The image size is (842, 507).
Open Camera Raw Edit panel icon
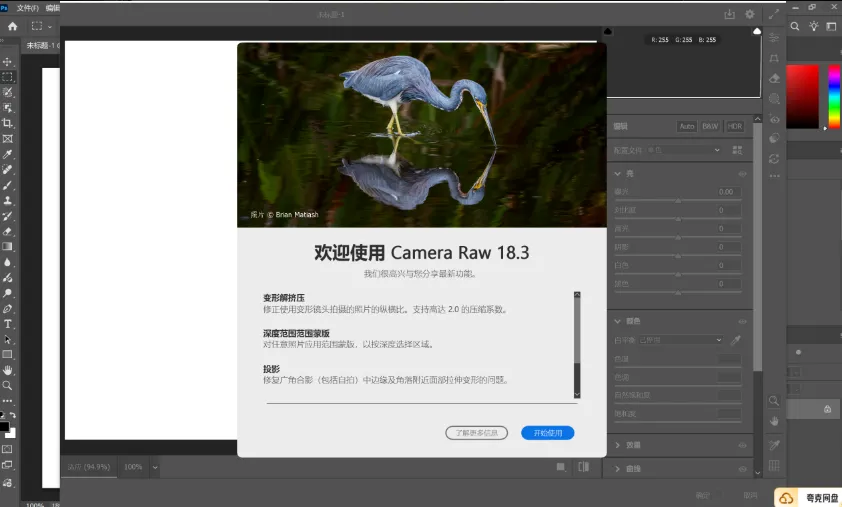(x=774, y=37)
